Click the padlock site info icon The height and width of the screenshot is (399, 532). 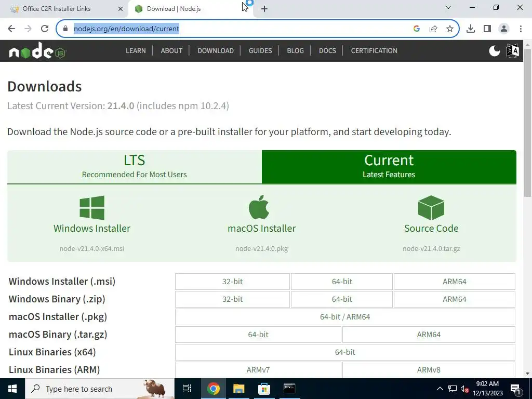pyautogui.click(x=65, y=29)
